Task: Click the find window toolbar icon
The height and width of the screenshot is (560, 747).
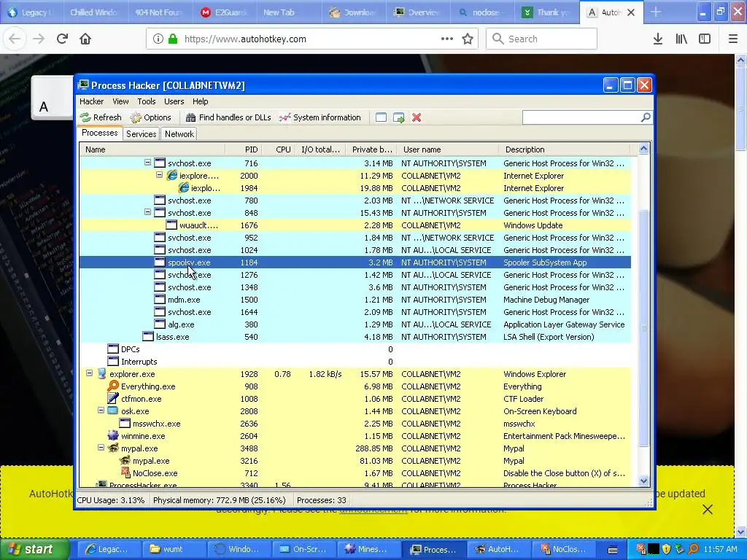Action: pyautogui.click(x=381, y=117)
